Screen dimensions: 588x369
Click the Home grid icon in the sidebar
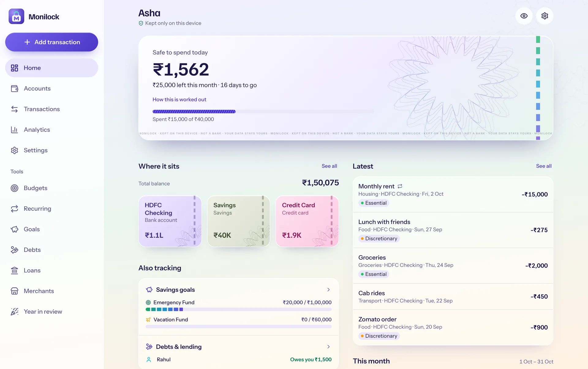[14, 68]
